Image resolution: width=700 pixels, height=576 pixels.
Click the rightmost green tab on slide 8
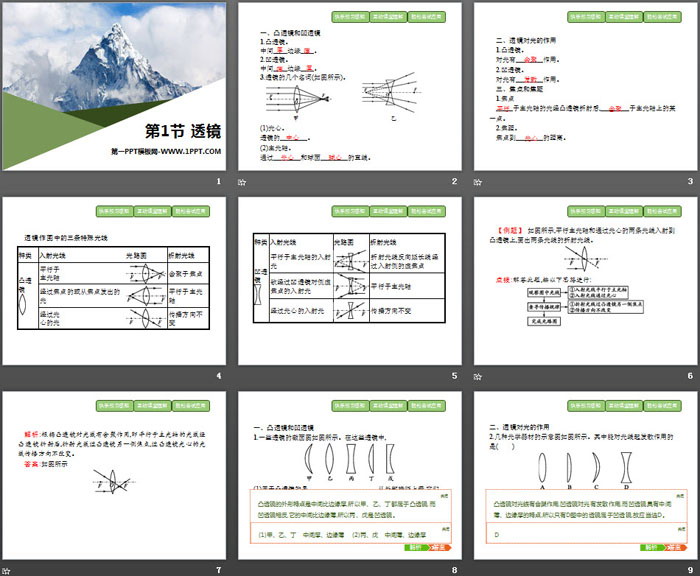[x=426, y=406]
